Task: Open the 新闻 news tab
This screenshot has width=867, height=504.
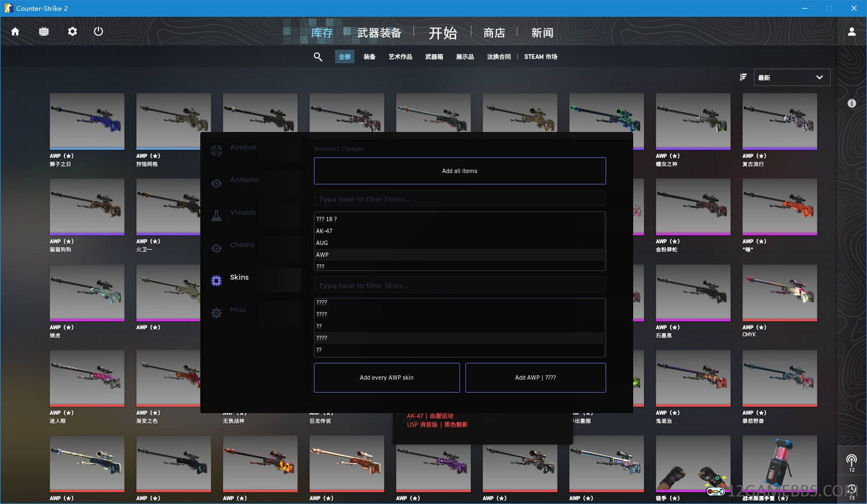Action: pos(542,33)
